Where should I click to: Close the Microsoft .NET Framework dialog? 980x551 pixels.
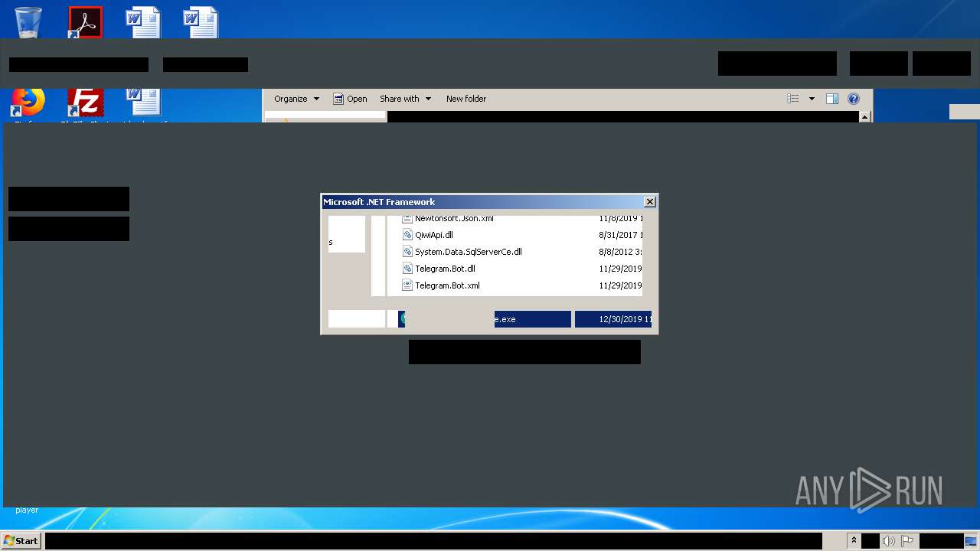[650, 202]
